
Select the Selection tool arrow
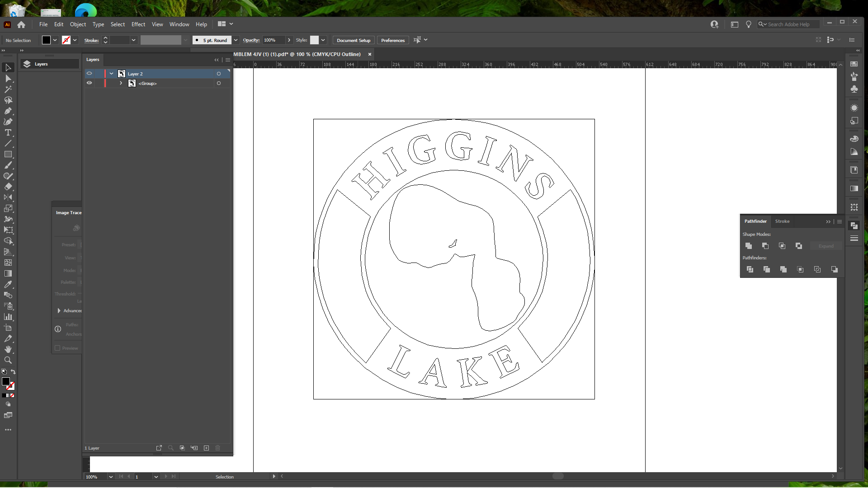8,68
